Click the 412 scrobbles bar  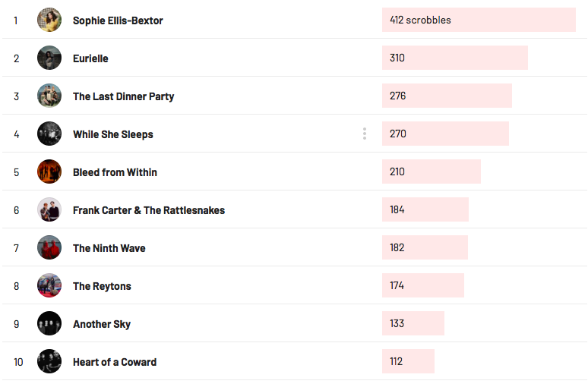tap(479, 20)
